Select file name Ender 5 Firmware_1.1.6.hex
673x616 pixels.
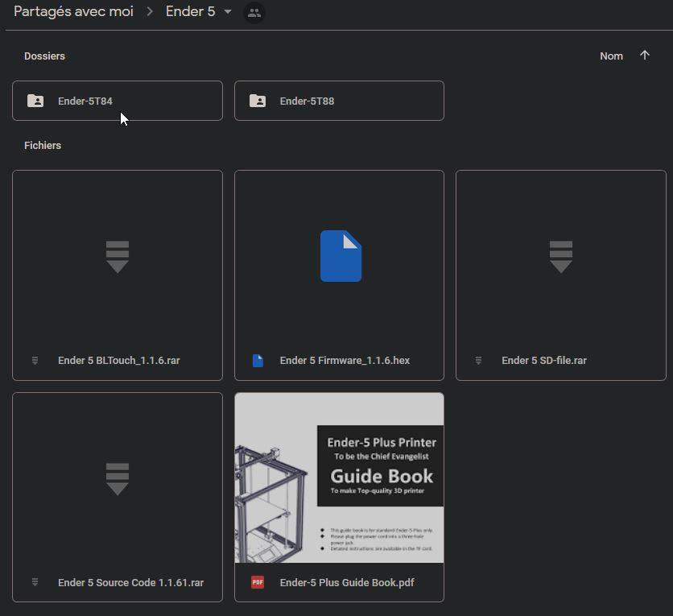[x=345, y=361]
